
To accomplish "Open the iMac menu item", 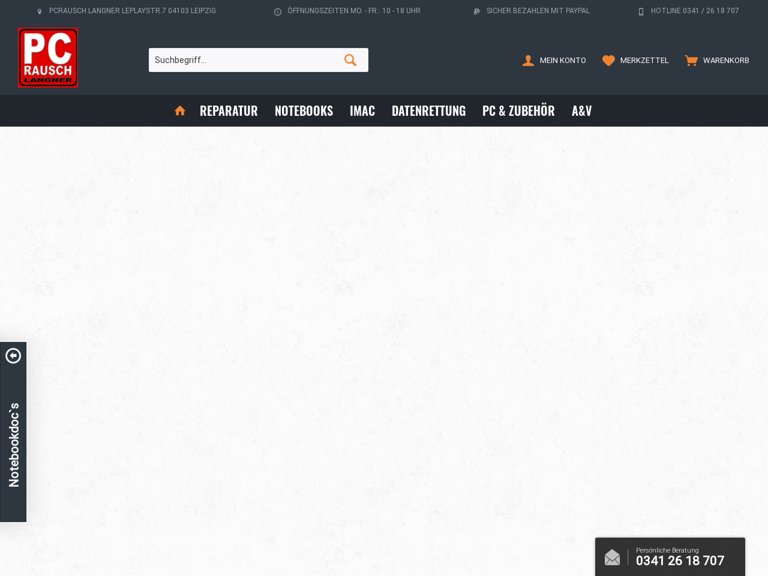I will pyautogui.click(x=362, y=111).
